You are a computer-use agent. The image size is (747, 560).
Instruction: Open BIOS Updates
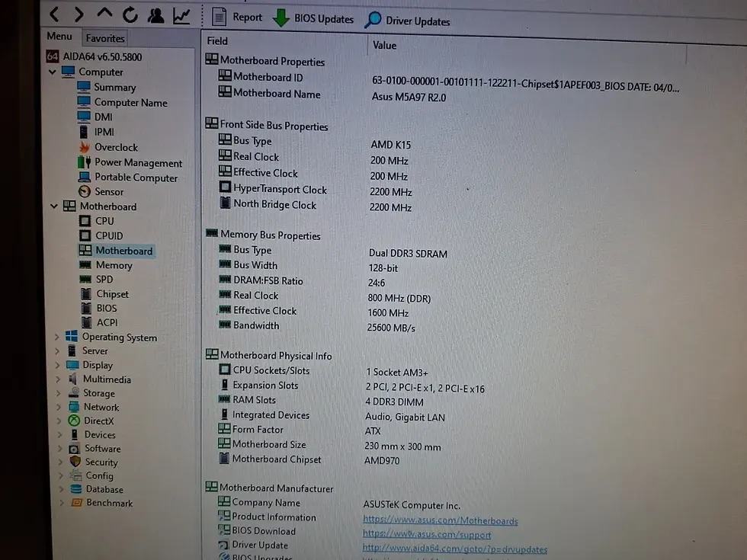tap(313, 18)
